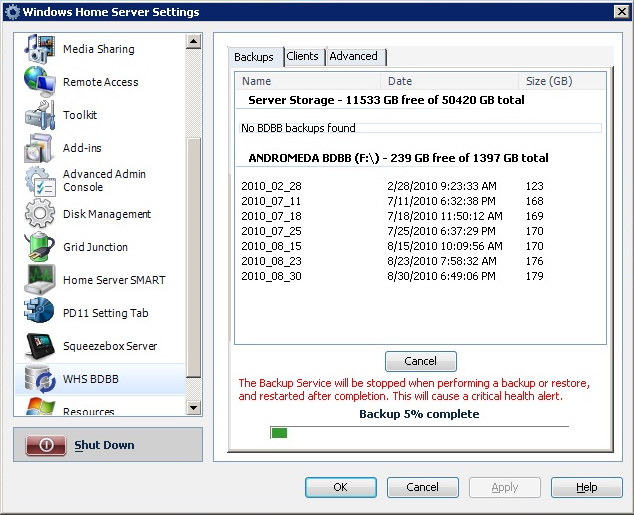Click the ANDROMEDA BDBB (F:\) group header
The height and width of the screenshot is (515, 634).
(398, 158)
